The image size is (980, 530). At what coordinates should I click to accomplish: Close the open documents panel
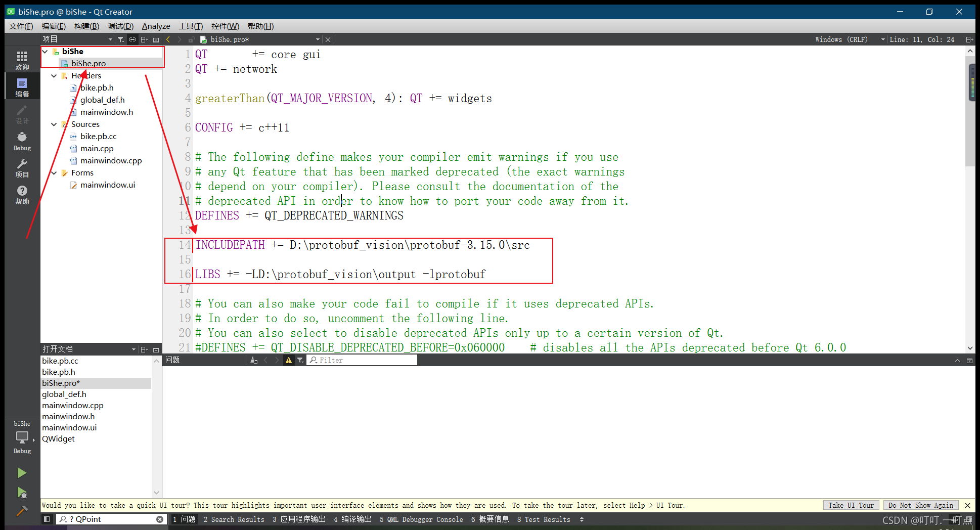click(156, 349)
